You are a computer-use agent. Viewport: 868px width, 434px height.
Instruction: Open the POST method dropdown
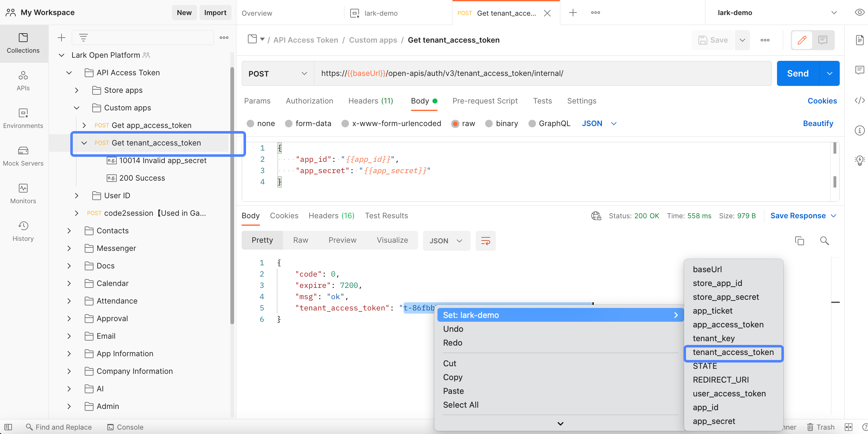(x=277, y=73)
